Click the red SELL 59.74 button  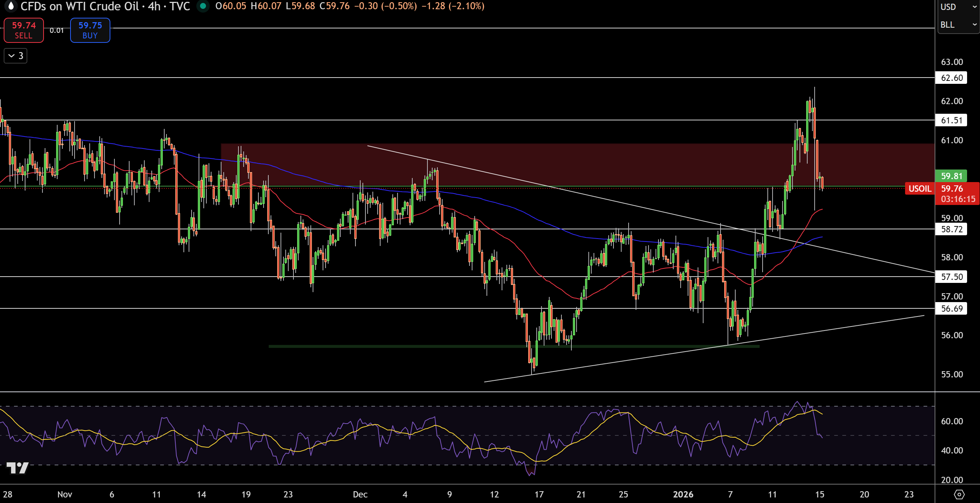click(x=24, y=30)
